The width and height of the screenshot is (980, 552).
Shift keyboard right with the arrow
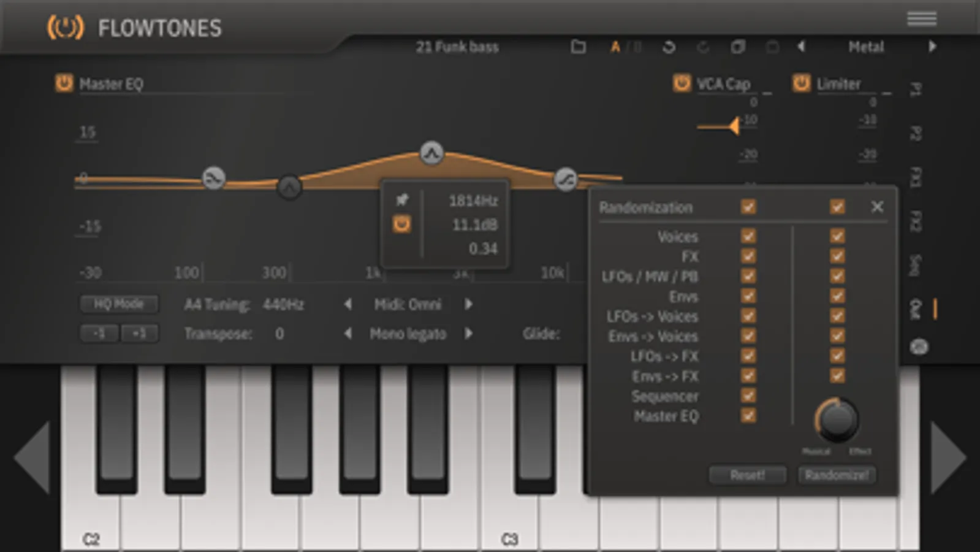(x=949, y=457)
